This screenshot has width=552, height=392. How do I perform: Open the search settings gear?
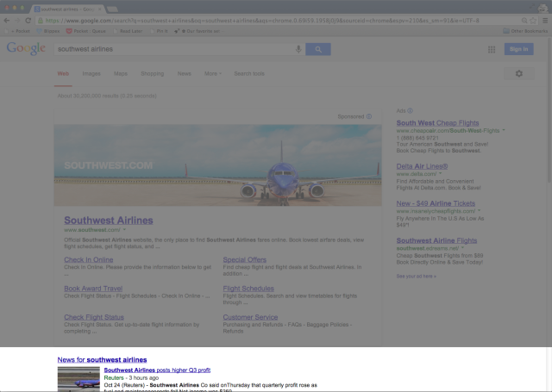[x=519, y=73]
